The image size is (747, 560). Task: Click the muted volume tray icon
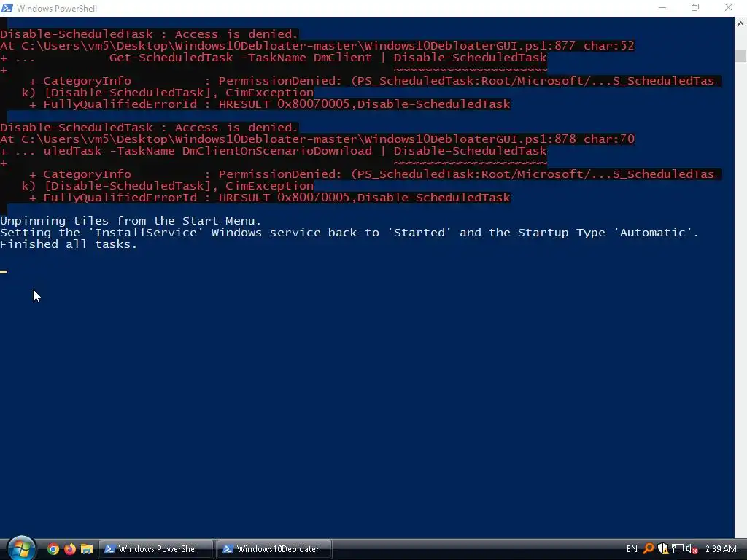point(692,549)
